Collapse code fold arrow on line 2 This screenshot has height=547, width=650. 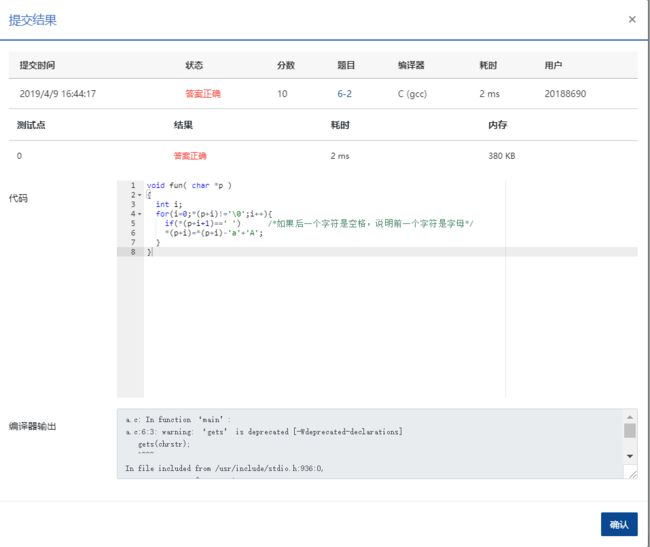140,195
